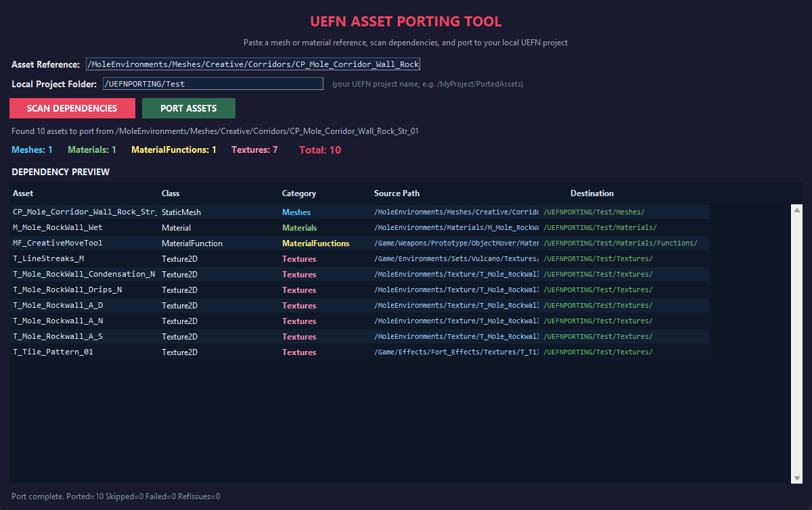Click the Source Path column header
The image size is (812, 510).
click(397, 193)
